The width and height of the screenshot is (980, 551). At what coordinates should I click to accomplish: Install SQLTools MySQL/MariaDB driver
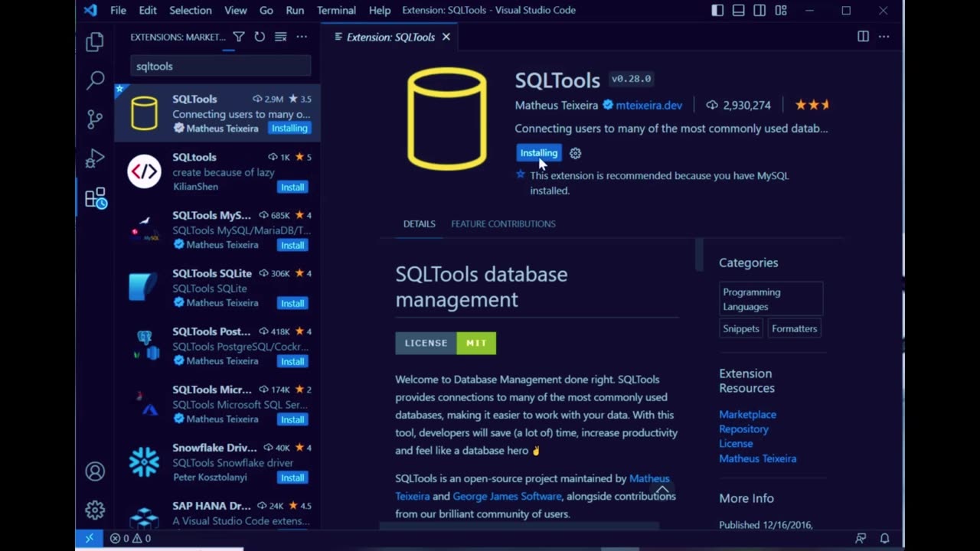[x=292, y=245]
